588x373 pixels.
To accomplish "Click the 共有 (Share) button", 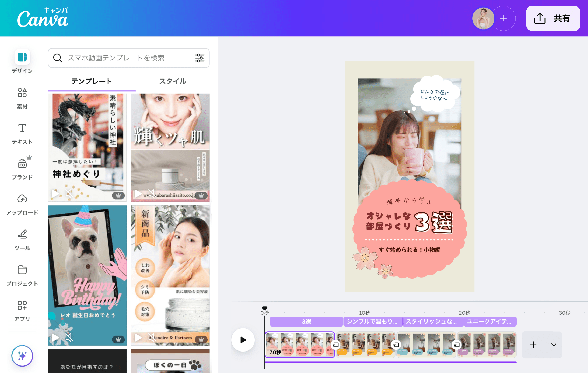I will click(553, 18).
